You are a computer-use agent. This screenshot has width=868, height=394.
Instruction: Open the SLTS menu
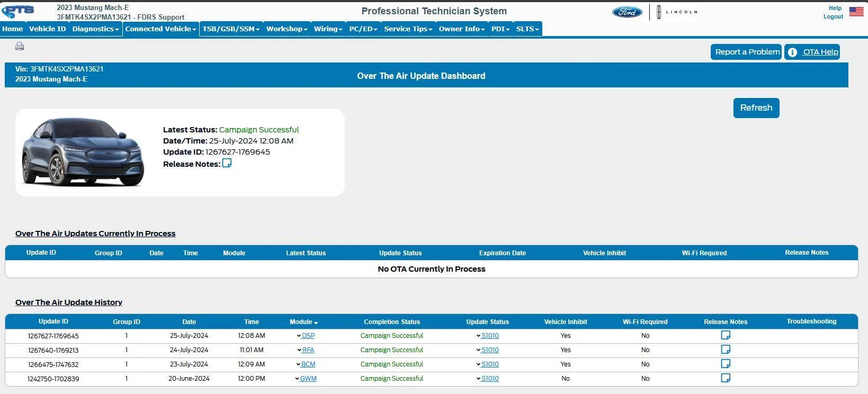527,29
